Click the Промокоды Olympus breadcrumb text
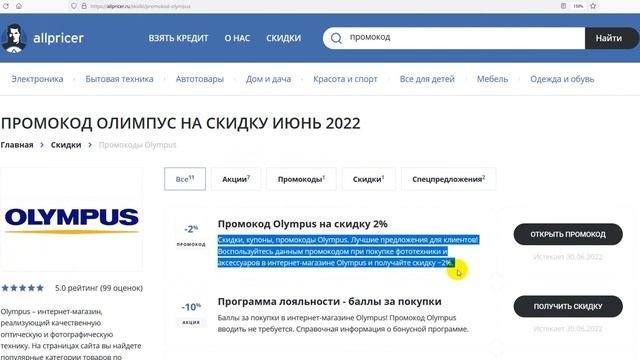The width and height of the screenshot is (640, 360). pos(138,145)
